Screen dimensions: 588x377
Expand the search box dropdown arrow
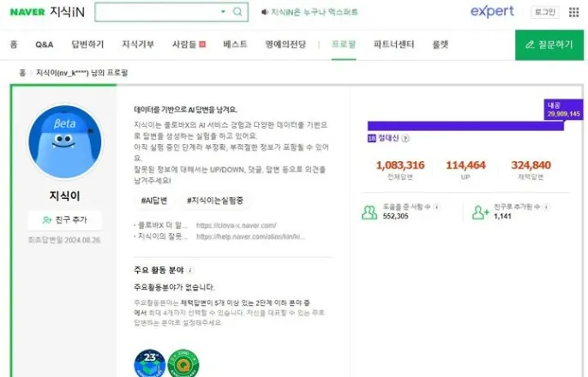click(x=223, y=12)
